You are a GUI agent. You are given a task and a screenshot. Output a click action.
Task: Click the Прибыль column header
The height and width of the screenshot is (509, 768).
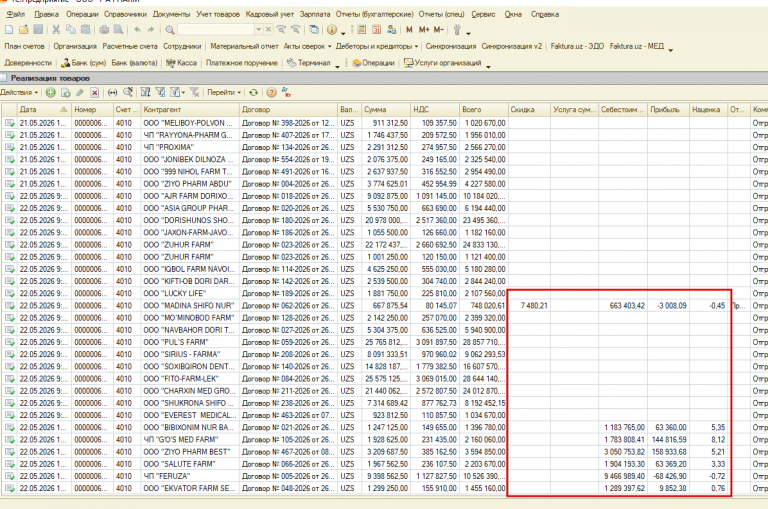coord(668,110)
